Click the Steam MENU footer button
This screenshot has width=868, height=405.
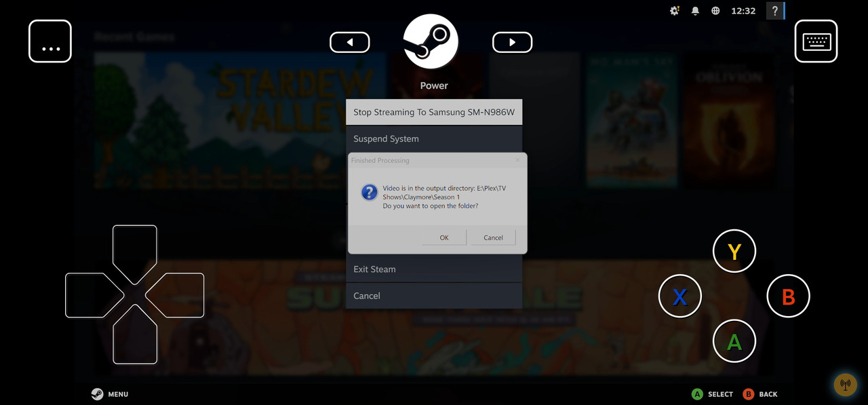point(110,394)
